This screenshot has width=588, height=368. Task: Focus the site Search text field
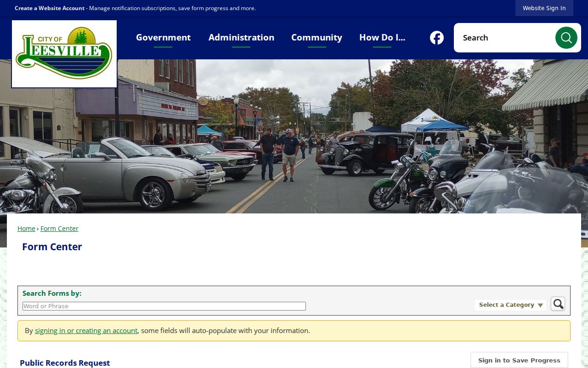[x=505, y=38]
